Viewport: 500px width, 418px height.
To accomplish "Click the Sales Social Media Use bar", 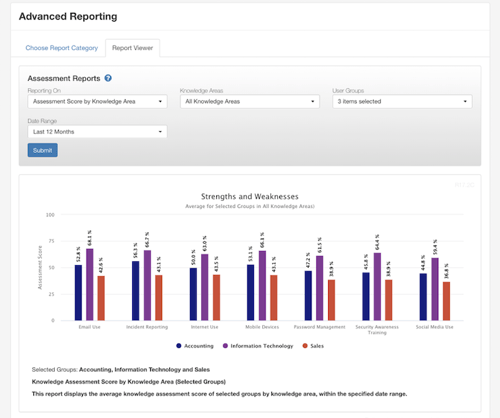I will (x=446, y=301).
